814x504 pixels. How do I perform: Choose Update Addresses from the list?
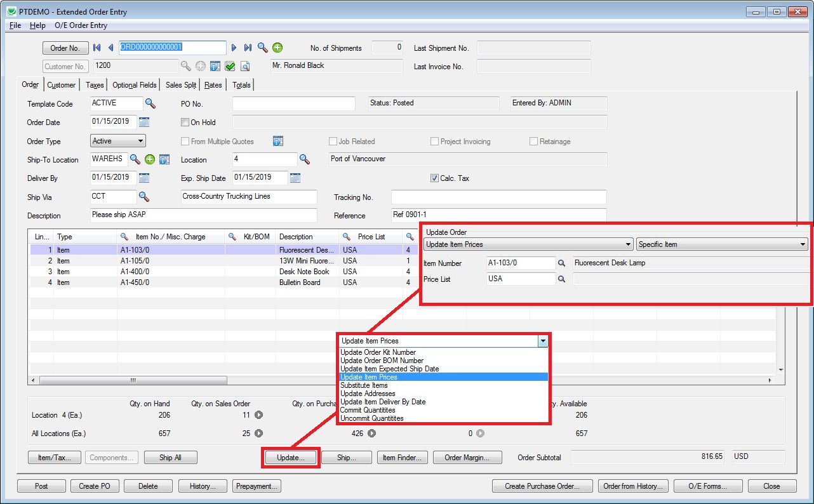(368, 394)
